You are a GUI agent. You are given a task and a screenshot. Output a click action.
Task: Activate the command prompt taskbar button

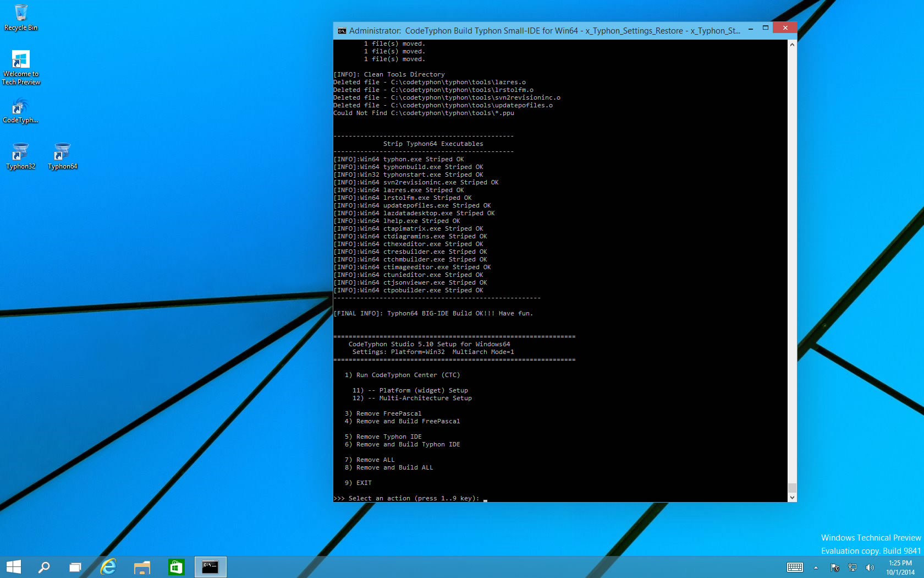pyautogui.click(x=210, y=567)
